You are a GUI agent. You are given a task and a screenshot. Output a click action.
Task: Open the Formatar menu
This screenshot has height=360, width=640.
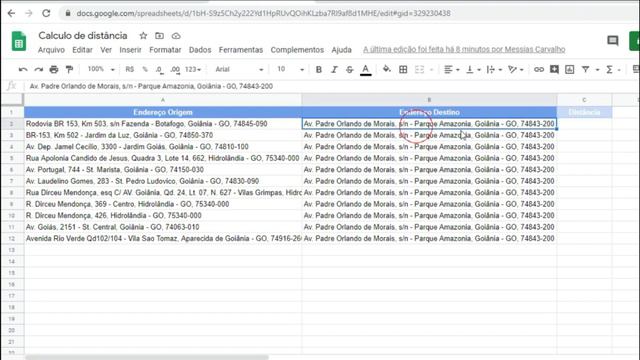coord(165,50)
